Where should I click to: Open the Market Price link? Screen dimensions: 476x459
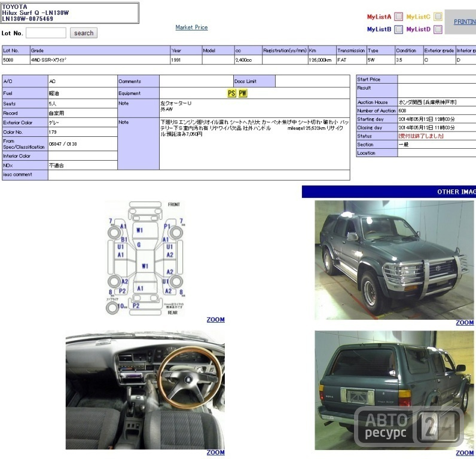[191, 27]
